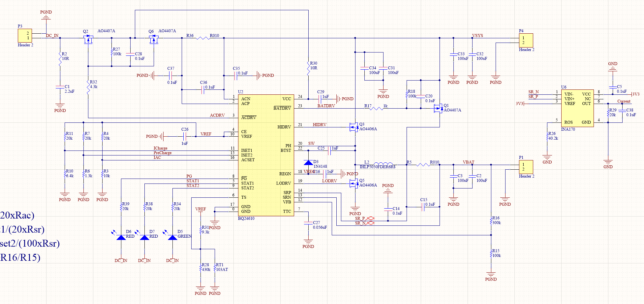Click the U2 BQ24610 IC body
Viewport: 644px width, 304px height.
[x=266, y=155]
